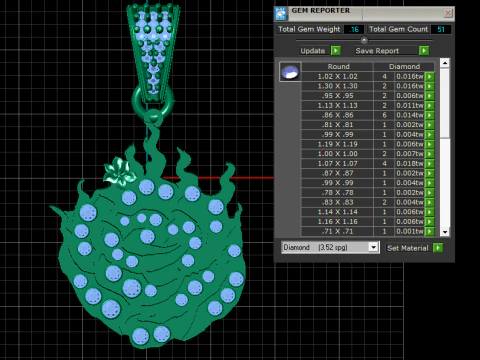Screen dimensions: 480x360
Task: Click the green arrow beside Update
Action: 336,51
